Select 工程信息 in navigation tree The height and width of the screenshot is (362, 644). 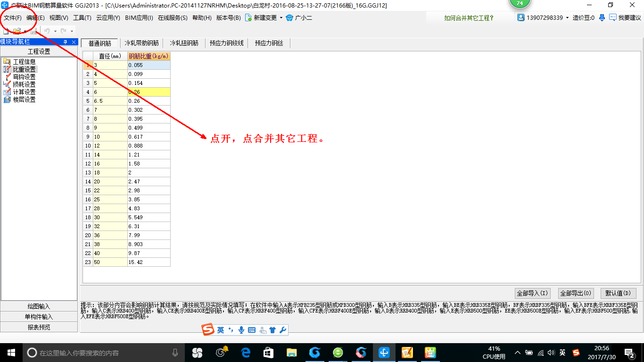[x=24, y=62]
